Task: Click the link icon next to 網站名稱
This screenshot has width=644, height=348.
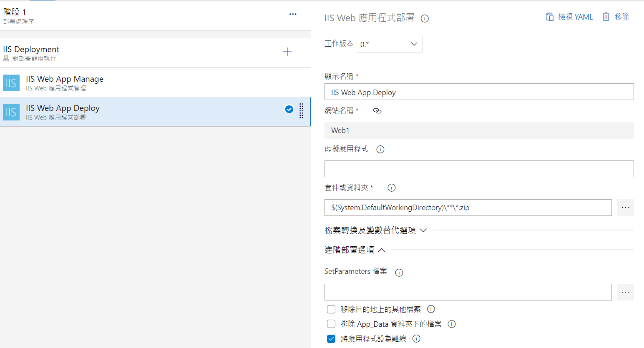Action: [377, 111]
